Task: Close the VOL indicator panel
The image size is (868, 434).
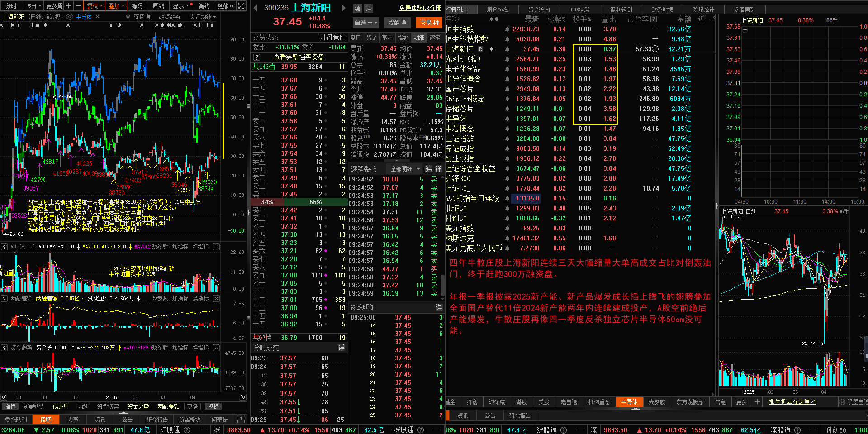Action: tap(216, 247)
